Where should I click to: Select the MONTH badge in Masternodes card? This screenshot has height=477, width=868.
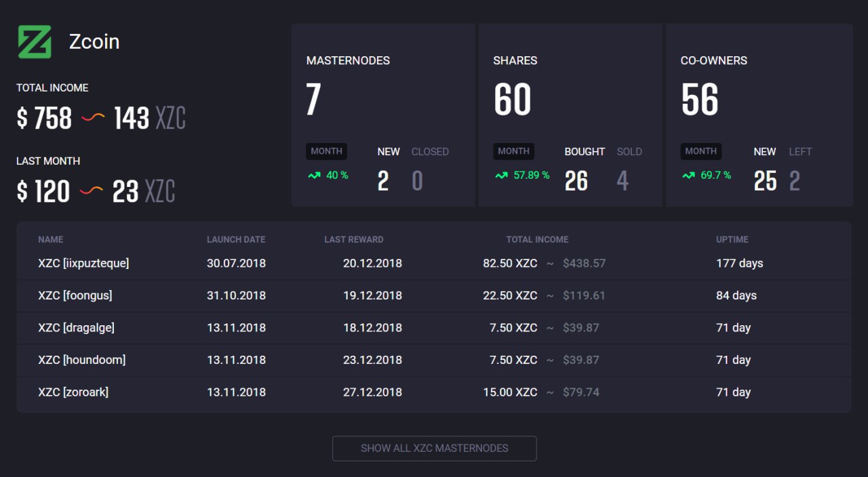coord(326,151)
